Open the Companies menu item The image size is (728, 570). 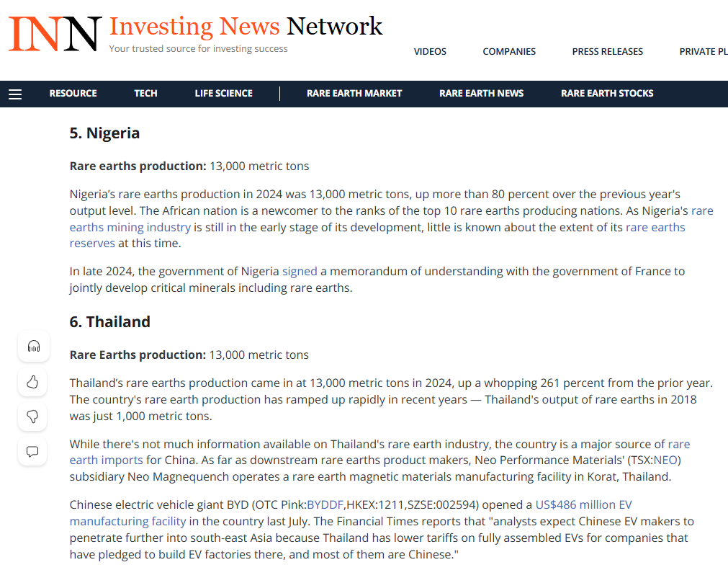[509, 51]
